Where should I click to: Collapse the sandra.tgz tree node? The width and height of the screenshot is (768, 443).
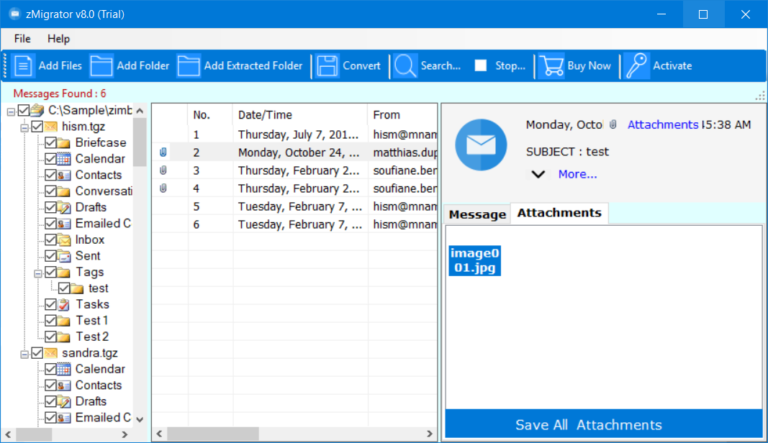click(x=24, y=354)
